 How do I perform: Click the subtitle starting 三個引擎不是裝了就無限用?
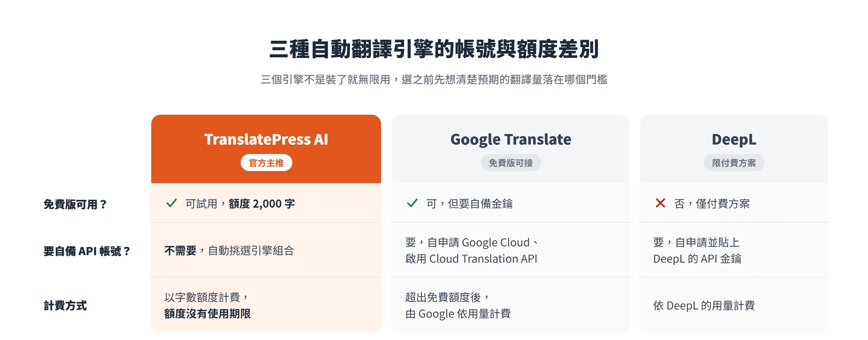434,80
